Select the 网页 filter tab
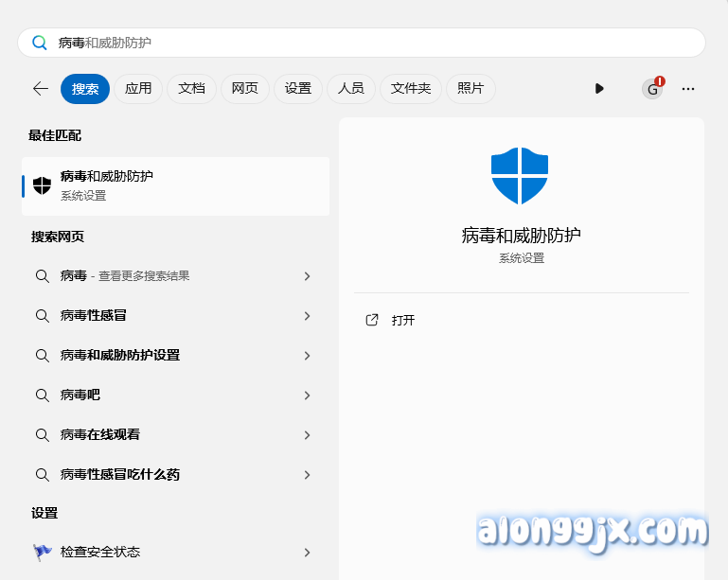 [x=244, y=88]
